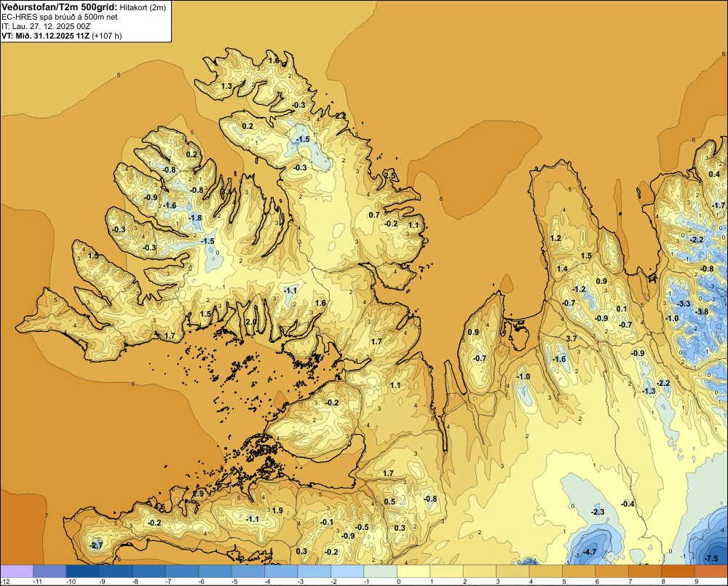
Task: Select the '-3.3' temperature label
Action: (x=684, y=304)
